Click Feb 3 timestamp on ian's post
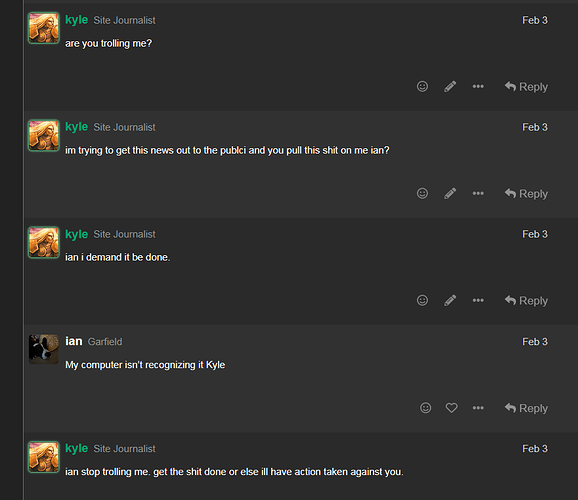 click(535, 342)
